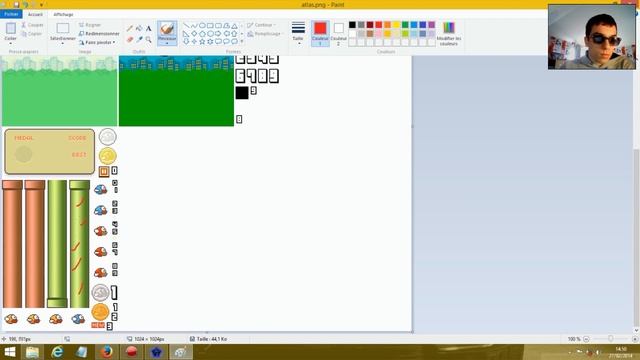Screen dimensions: 640x360
Task: Click the webcam overlay thumbnail
Action: click(591, 37)
